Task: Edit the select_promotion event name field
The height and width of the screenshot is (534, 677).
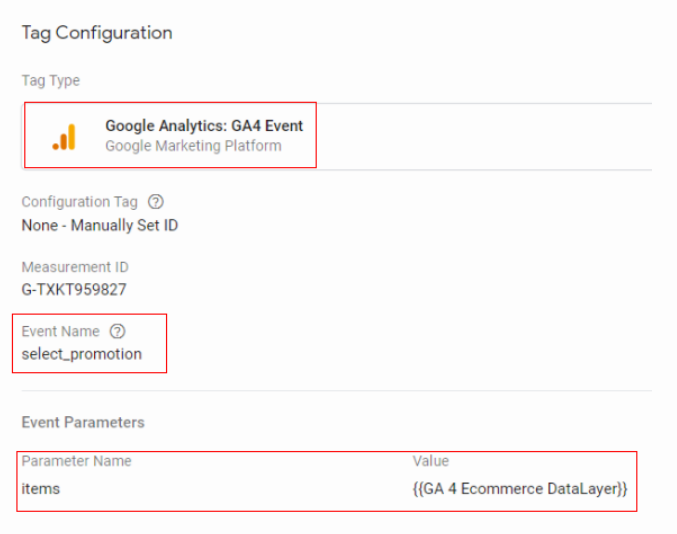Action: pyautogui.click(x=82, y=354)
